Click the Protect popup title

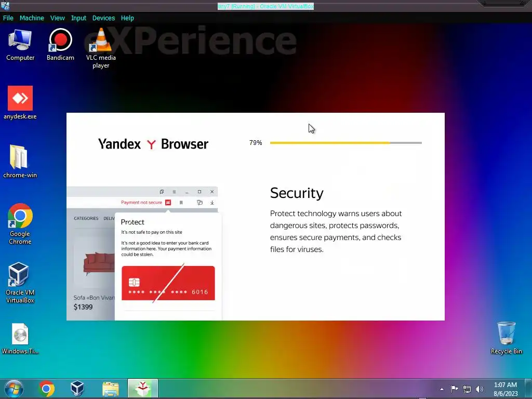[132, 222]
